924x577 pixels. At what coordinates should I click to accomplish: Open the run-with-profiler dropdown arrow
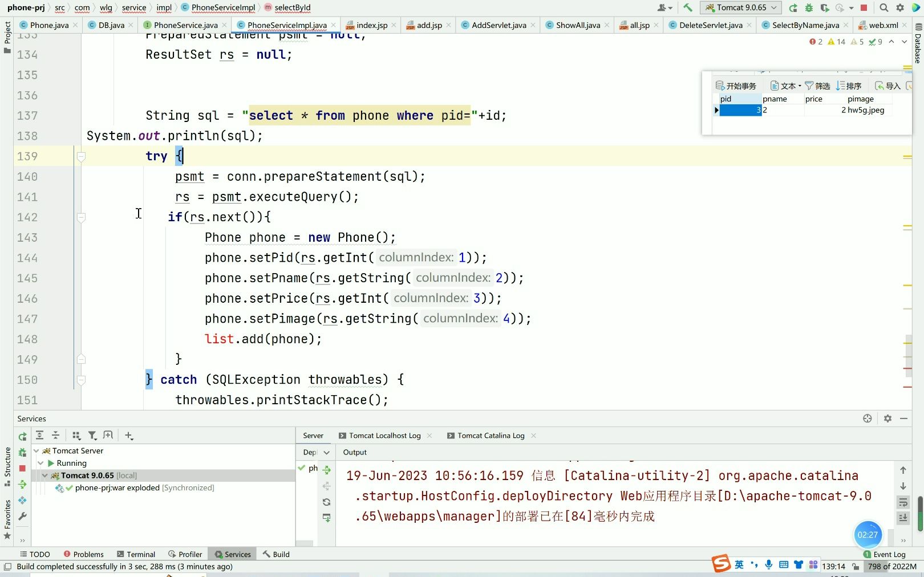click(x=851, y=8)
